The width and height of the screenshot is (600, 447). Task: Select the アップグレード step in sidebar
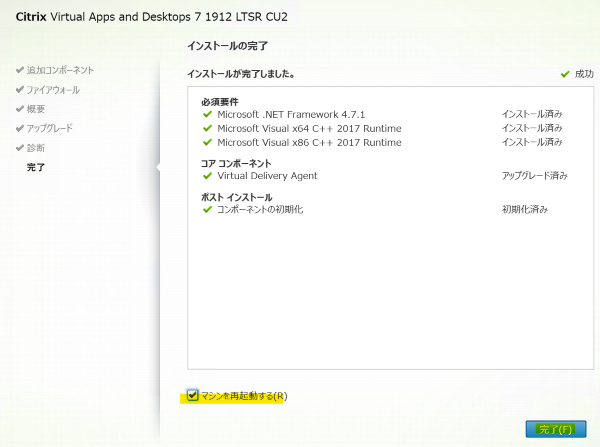click(x=49, y=128)
